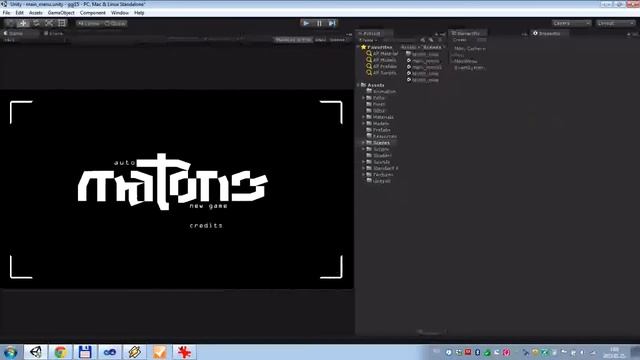Screen dimensions: 640x360
Task: Expand the Scenes folder arrow
Action: (x=364, y=142)
